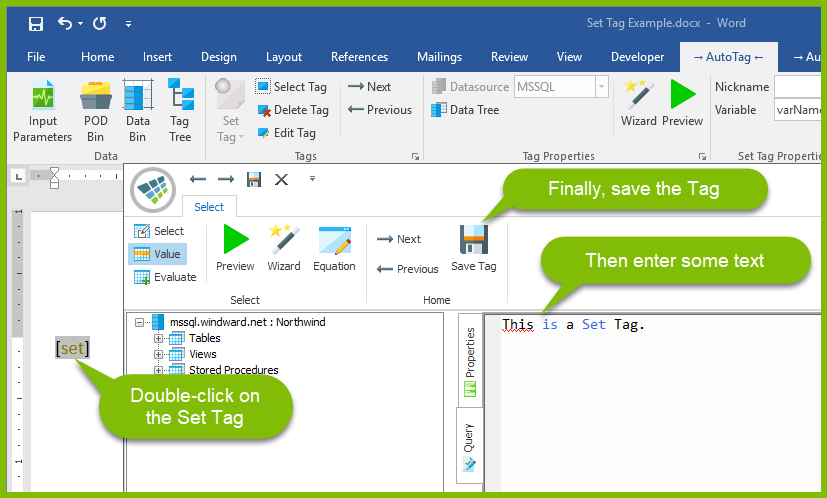Screen dimensions: 827x498
Task: Open the Tag Tree
Action: (180, 111)
